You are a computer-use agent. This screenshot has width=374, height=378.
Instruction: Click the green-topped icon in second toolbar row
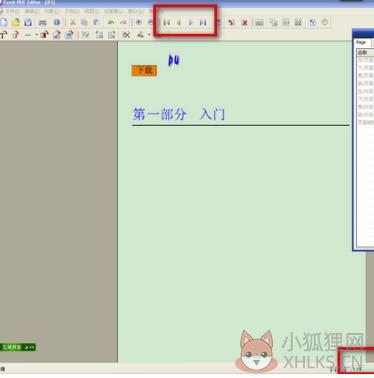click(x=141, y=35)
